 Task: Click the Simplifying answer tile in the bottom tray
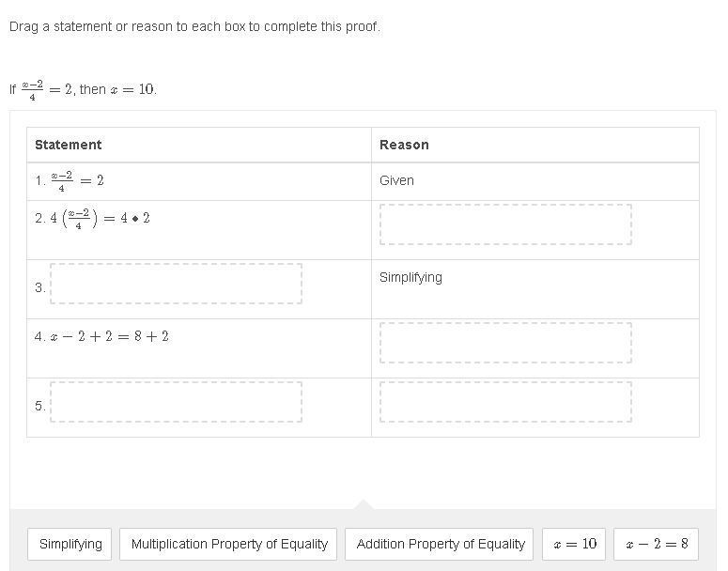coord(70,544)
